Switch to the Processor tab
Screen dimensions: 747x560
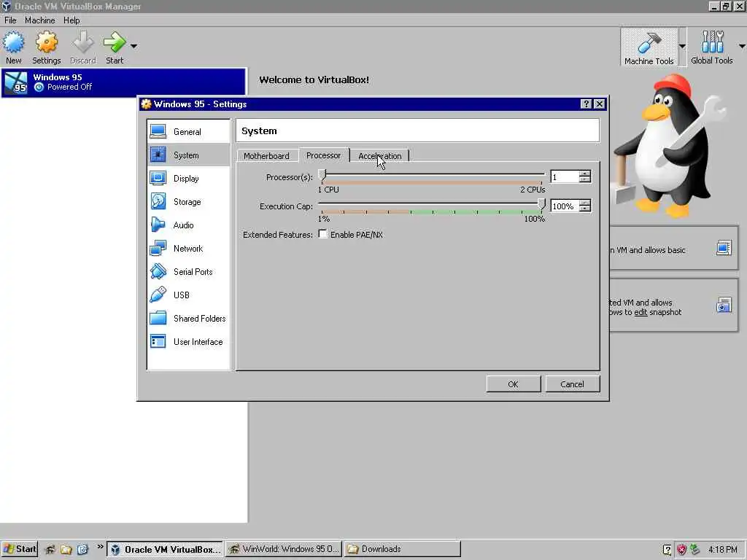(323, 155)
